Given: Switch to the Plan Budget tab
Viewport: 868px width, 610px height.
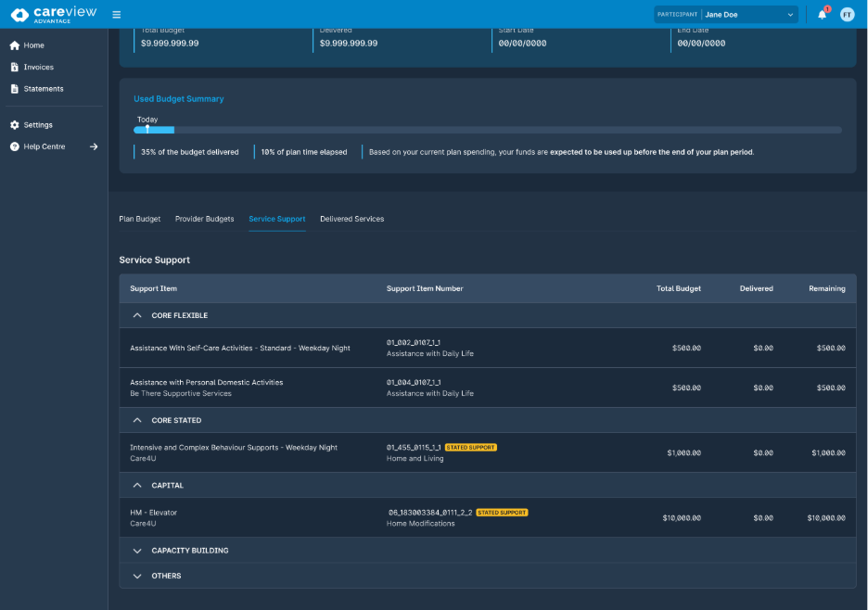Looking at the screenshot, I should (140, 220).
